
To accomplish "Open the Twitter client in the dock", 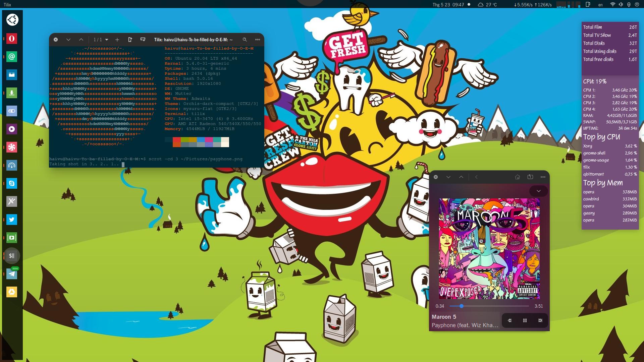I will coord(12,220).
